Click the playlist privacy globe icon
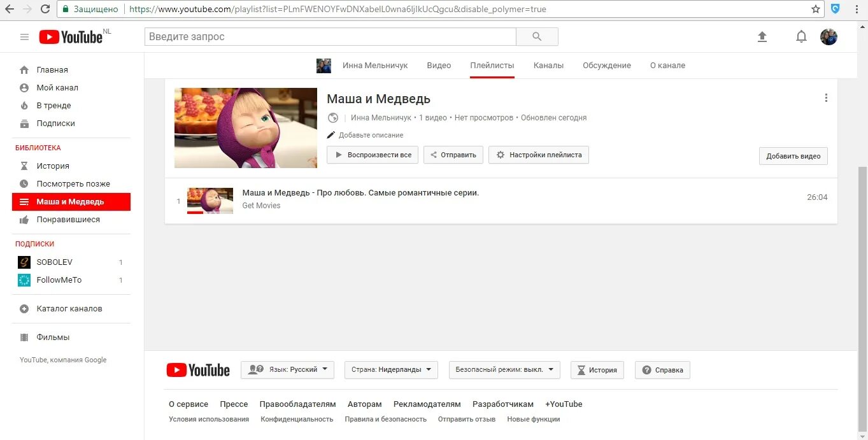This screenshot has width=868, height=440. coord(332,118)
